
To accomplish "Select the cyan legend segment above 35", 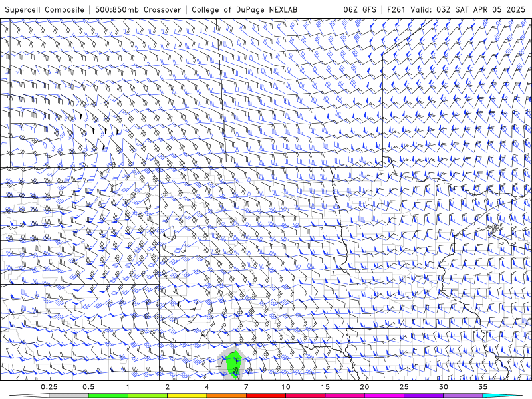I will click(502, 396).
